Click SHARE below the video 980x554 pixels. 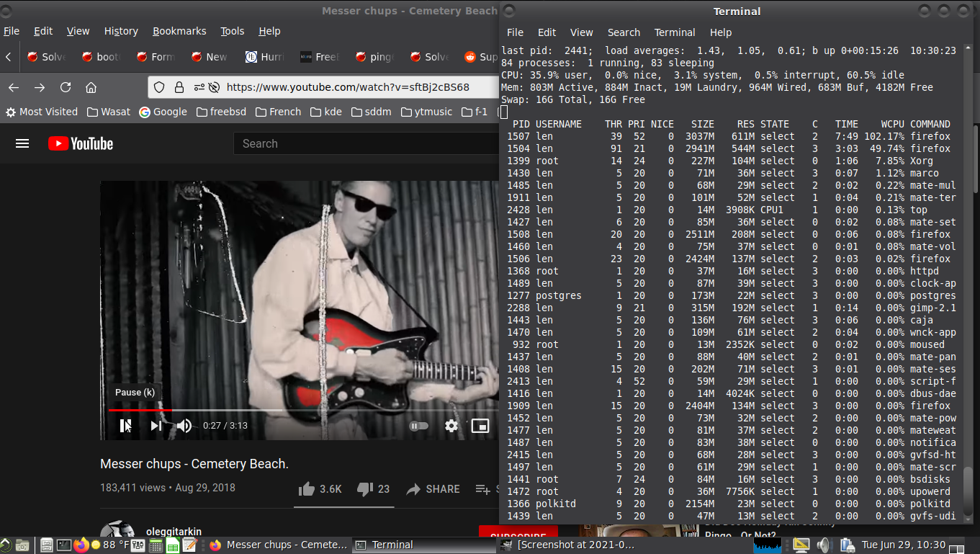pyautogui.click(x=433, y=489)
